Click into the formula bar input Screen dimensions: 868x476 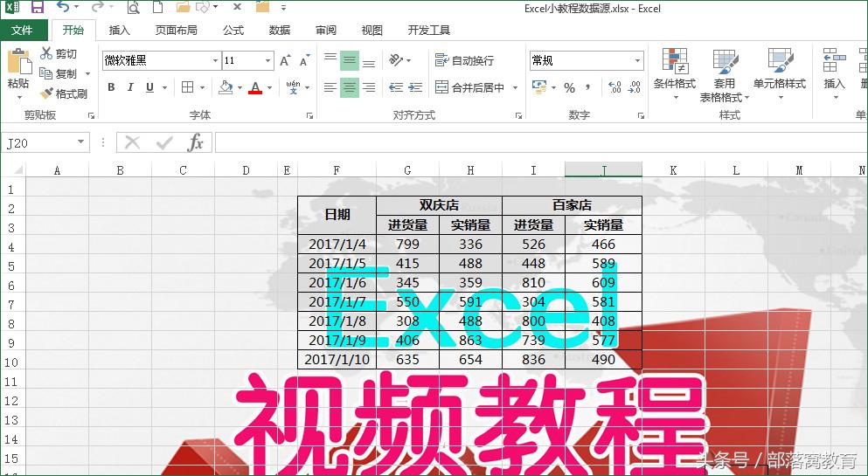pyautogui.click(x=540, y=143)
